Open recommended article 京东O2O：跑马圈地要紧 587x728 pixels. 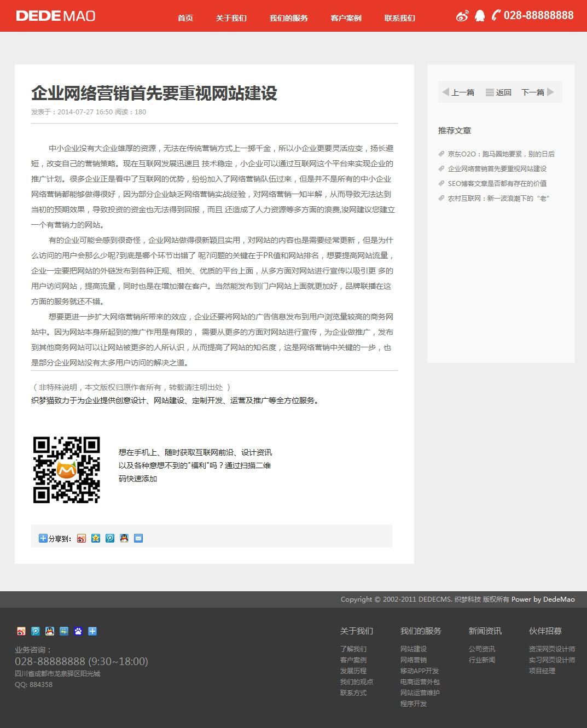501,154
